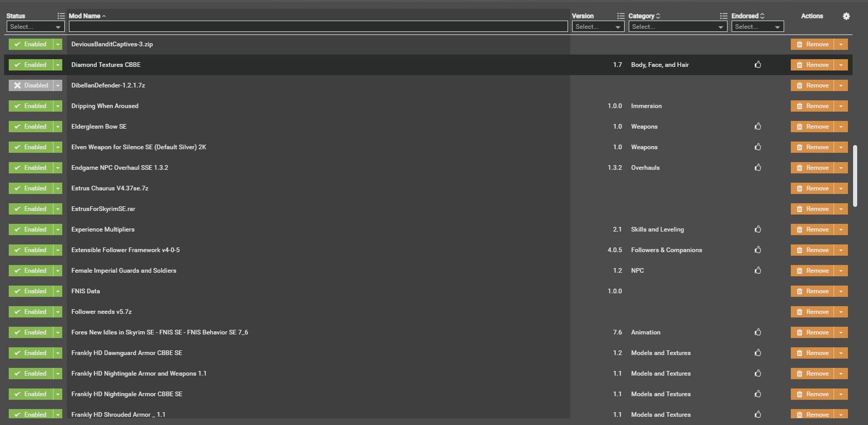
Task: Click thumbs-up icon for Eldergleam Bow SE
Action: (758, 127)
